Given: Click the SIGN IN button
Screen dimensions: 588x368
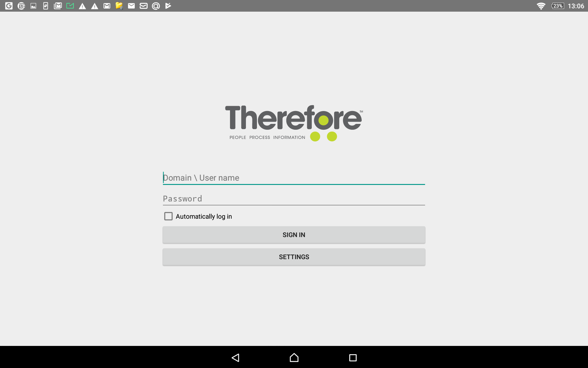Looking at the screenshot, I should [294, 235].
